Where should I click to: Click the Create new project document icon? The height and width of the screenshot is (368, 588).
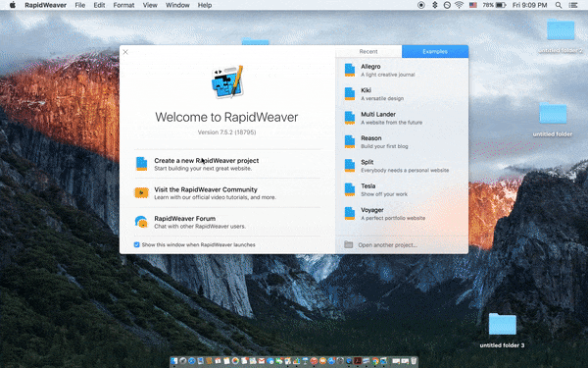(141, 164)
